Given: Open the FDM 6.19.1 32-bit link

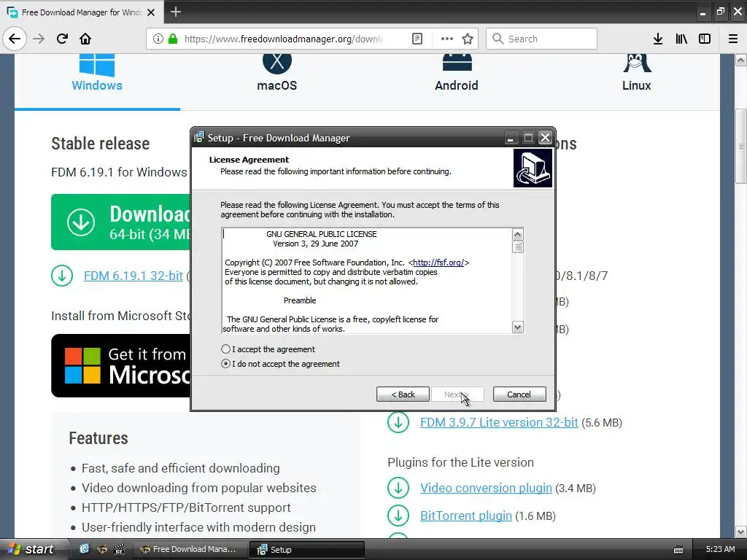Looking at the screenshot, I should 133,276.
